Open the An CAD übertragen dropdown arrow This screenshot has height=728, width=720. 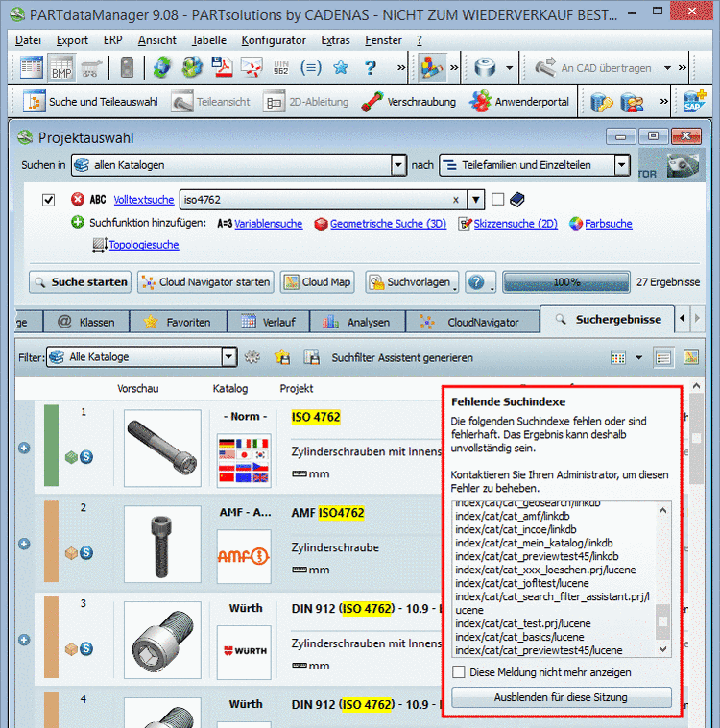pos(667,68)
